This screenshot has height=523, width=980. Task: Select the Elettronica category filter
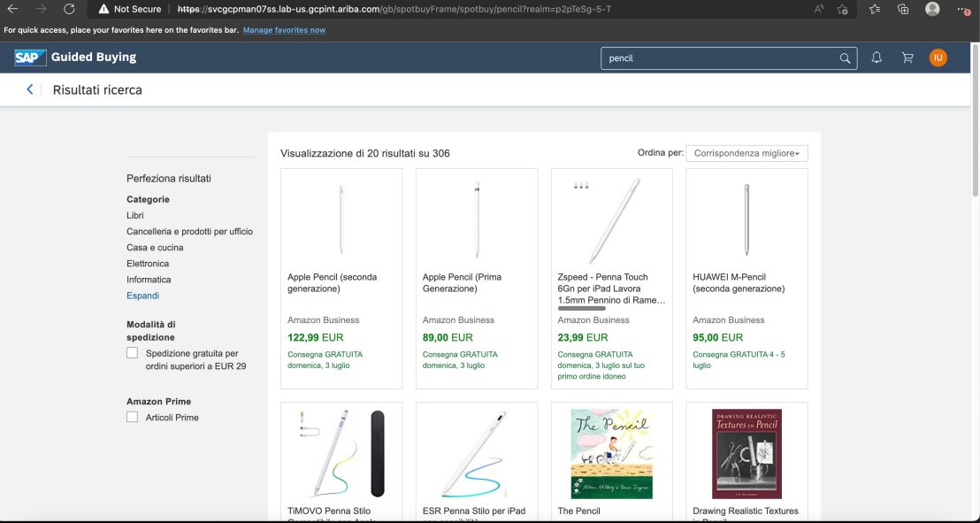pyautogui.click(x=147, y=263)
